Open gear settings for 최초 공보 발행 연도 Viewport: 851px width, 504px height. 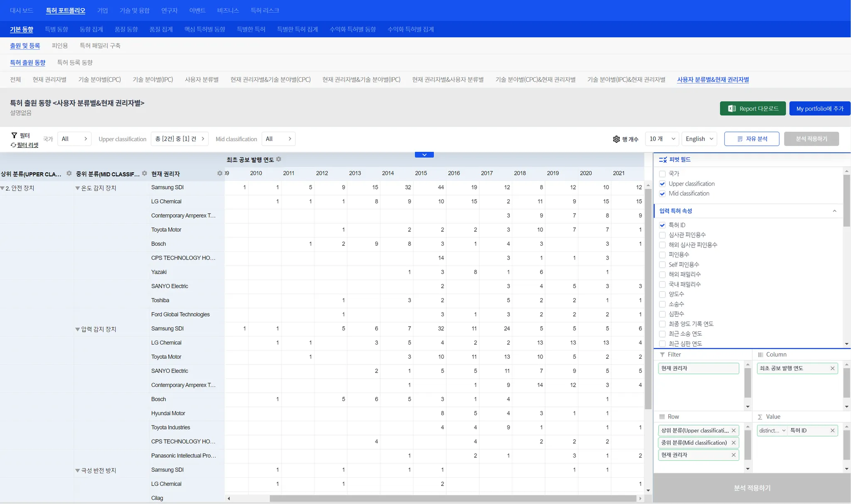point(279,159)
